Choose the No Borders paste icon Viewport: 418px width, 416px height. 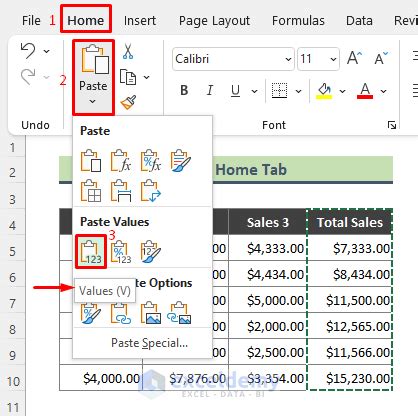tap(91, 191)
